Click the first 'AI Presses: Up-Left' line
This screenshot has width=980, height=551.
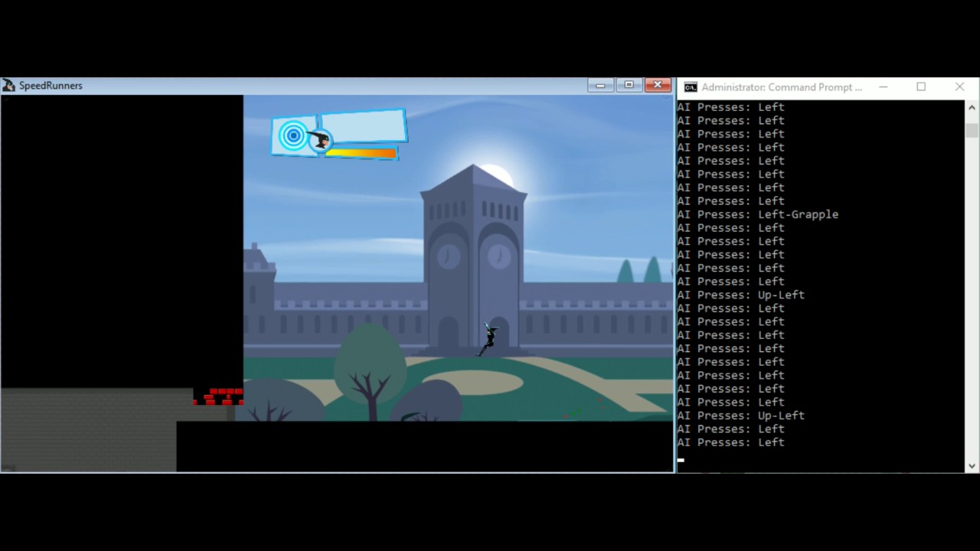[x=740, y=295]
